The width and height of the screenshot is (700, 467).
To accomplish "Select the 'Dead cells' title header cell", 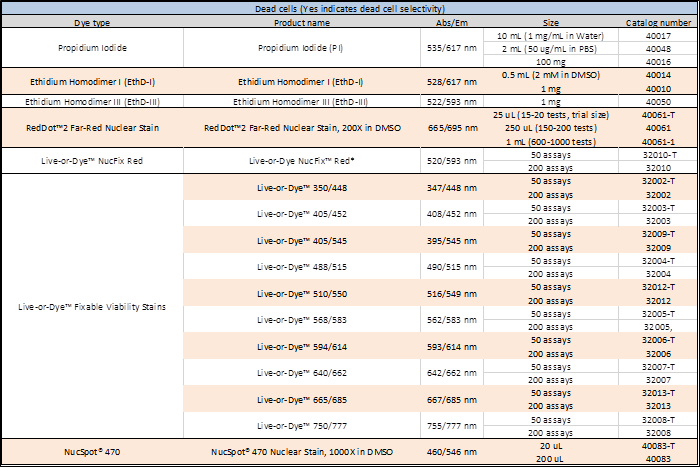I will (x=350, y=8).
